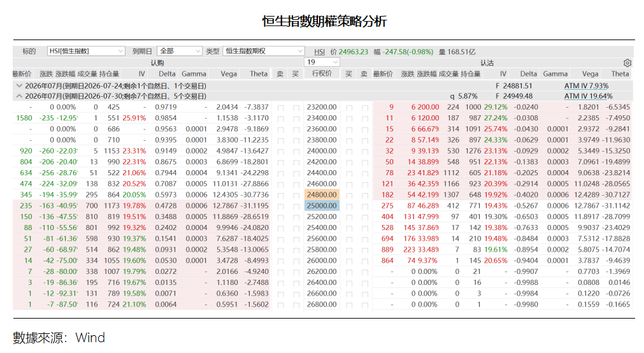Sort by the put-side Delta column header
Screen dimensions: 644x353
(528, 74)
